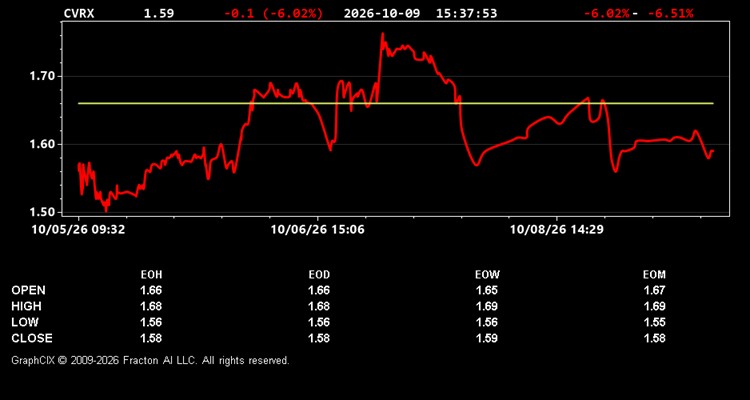Click the EOW open value 1.65
The width and height of the screenshot is (750, 400).
487,290
